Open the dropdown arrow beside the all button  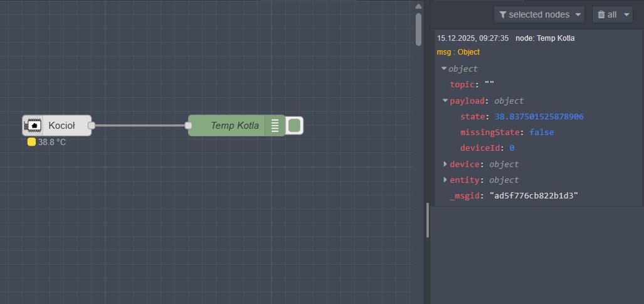click(626, 14)
